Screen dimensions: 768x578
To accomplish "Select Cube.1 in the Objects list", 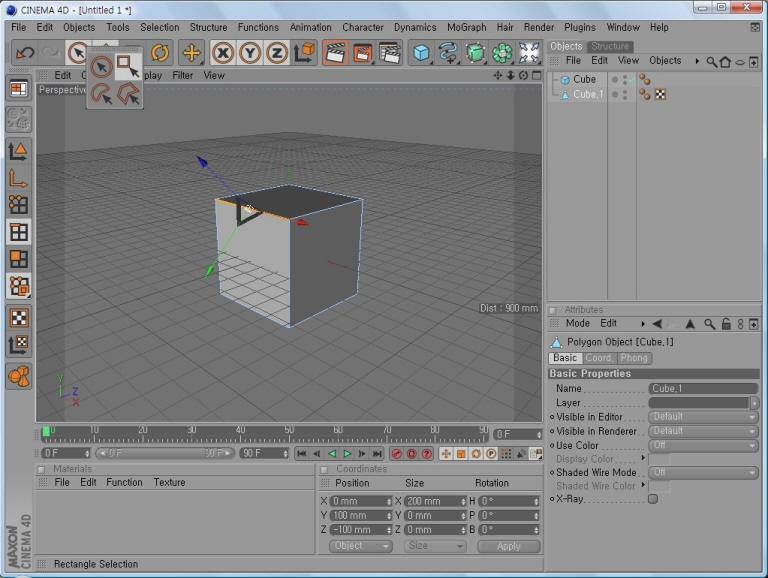I will coord(588,94).
